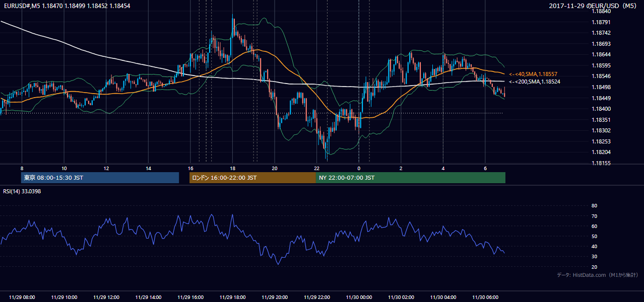Click the 11/29 12:00 date label
This screenshot has width=644, height=302.
(106, 297)
